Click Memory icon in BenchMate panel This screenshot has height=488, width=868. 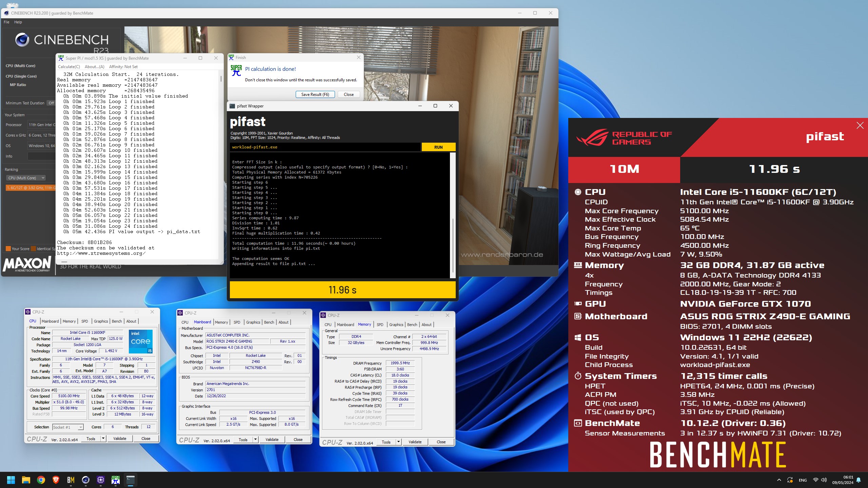pyautogui.click(x=578, y=265)
